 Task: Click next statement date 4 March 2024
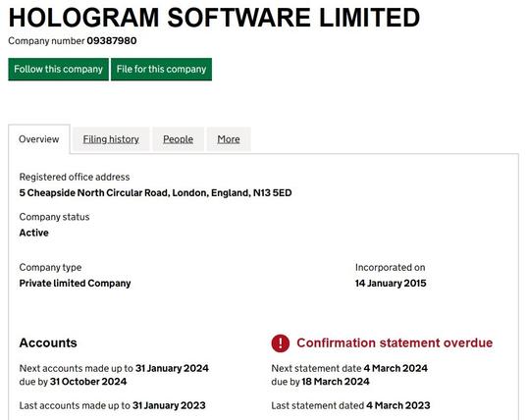pos(395,368)
